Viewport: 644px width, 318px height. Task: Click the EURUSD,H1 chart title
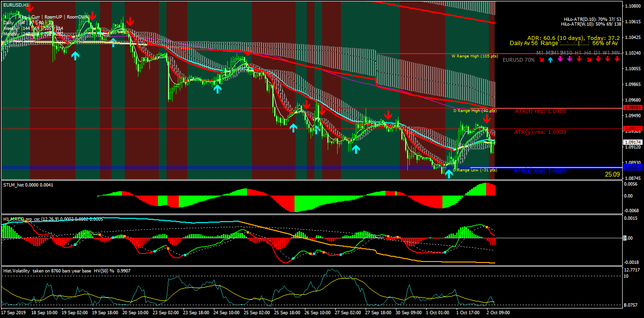click(x=15, y=5)
